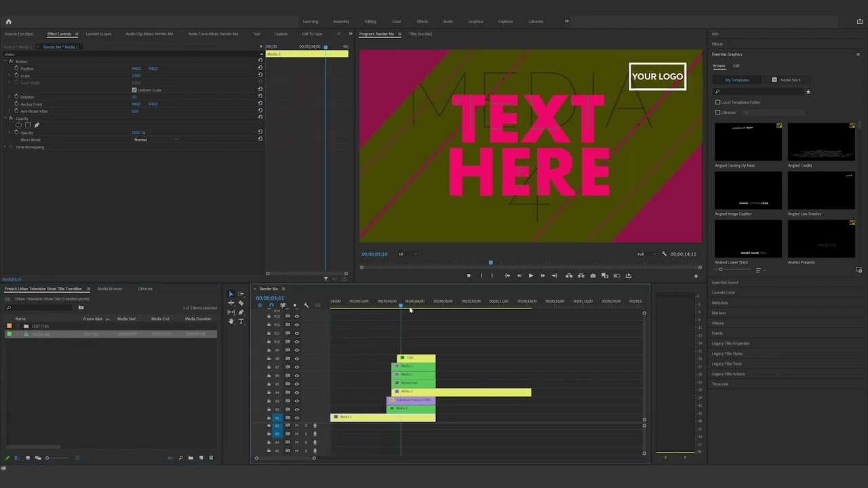Select the Slip tool
This screenshot has height=488, width=868.
pyautogui.click(x=231, y=312)
